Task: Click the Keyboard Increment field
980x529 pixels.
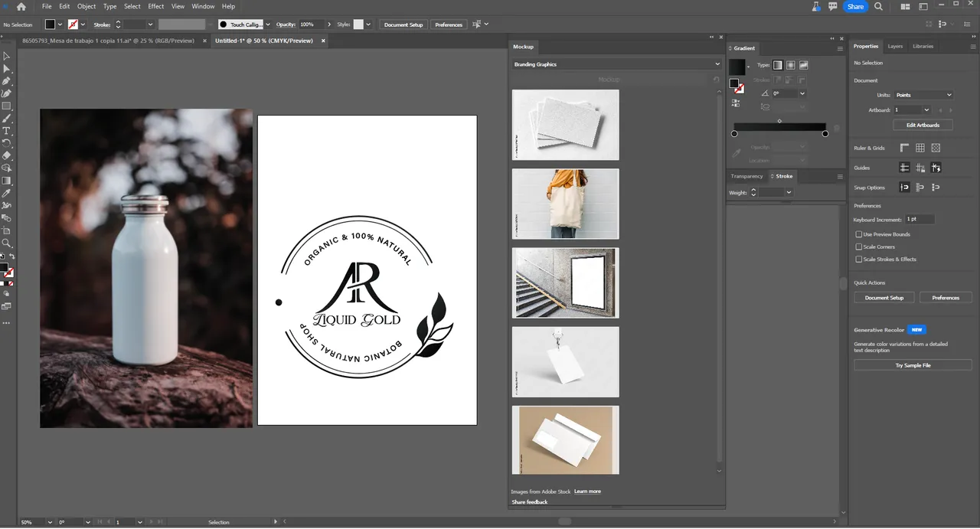Action: click(x=921, y=220)
